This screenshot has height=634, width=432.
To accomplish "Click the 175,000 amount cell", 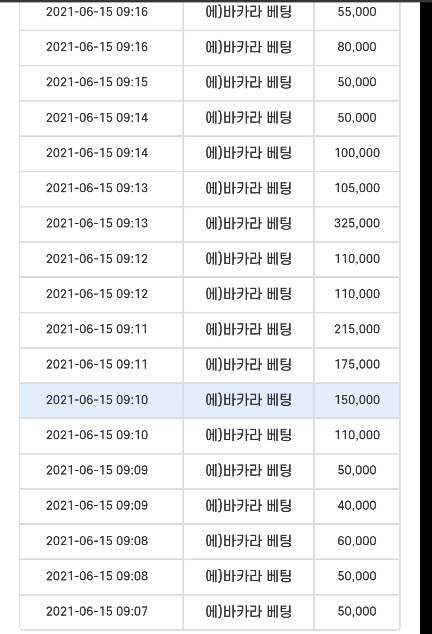I will pyautogui.click(x=357, y=365).
